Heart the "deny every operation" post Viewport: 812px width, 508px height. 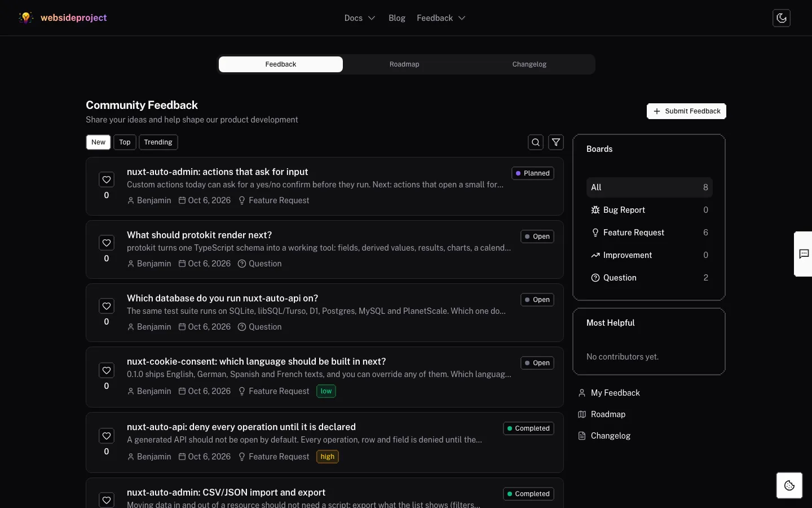click(107, 436)
